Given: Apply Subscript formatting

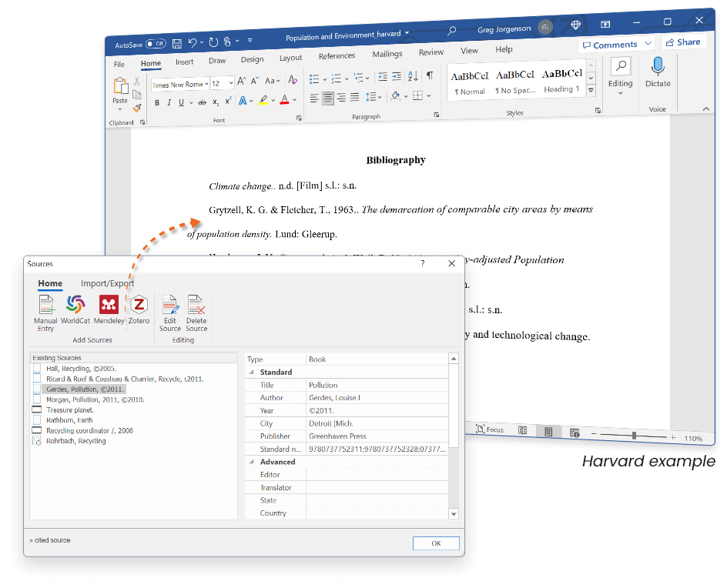Looking at the screenshot, I should coord(216,102).
